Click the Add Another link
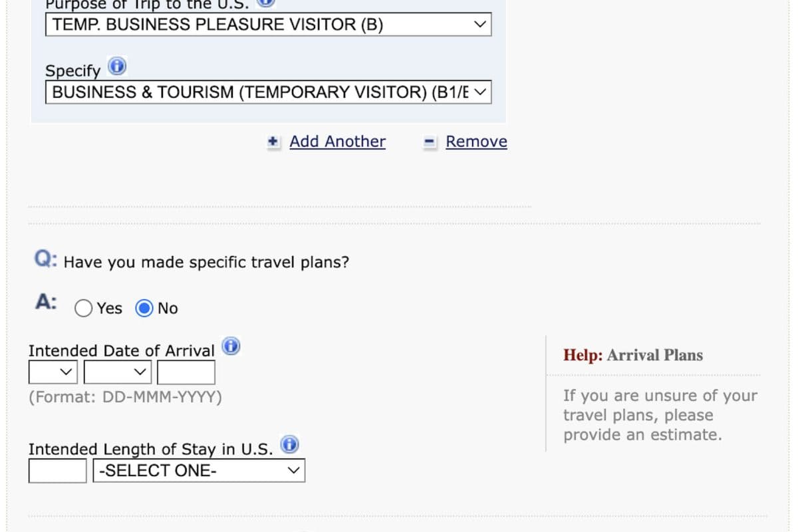Screen dimensions: 798x532 [x=337, y=142]
